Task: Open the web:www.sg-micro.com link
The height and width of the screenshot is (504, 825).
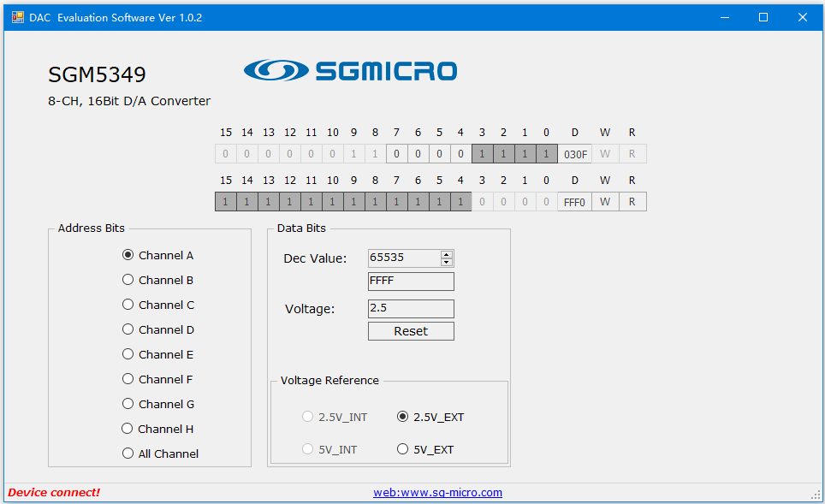Action: [x=438, y=492]
